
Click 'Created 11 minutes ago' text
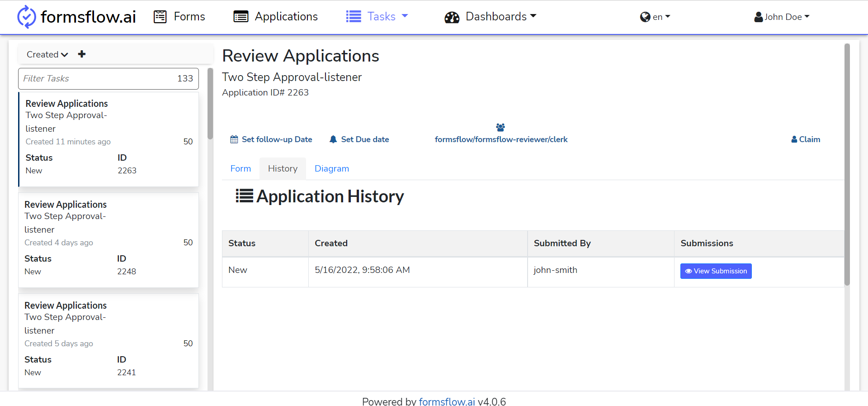[68, 142]
